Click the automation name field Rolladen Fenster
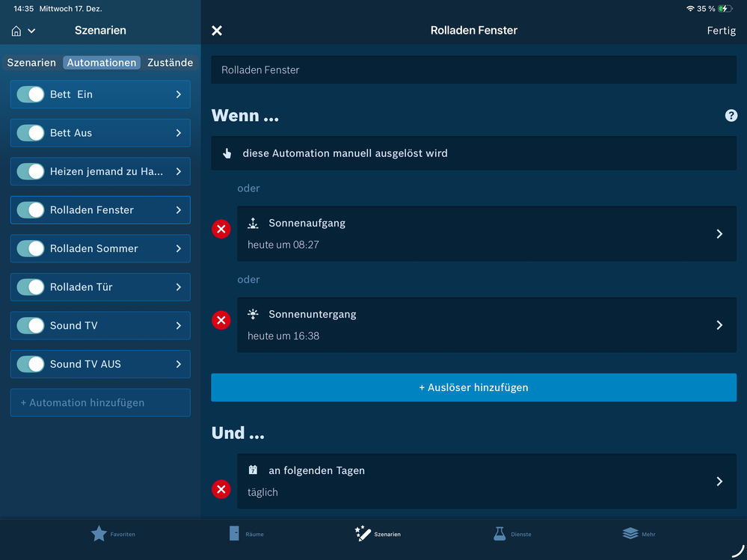 [473, 70]
